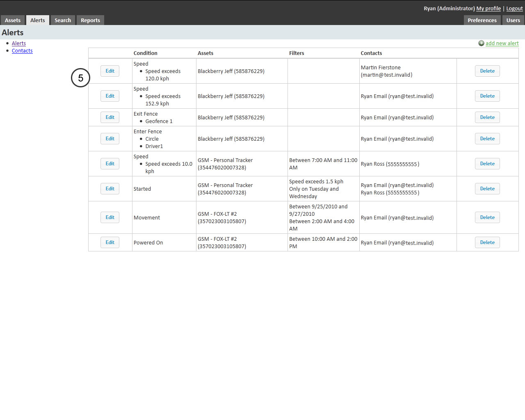Select the Alerts tab in the navigation

pos(37,20)
